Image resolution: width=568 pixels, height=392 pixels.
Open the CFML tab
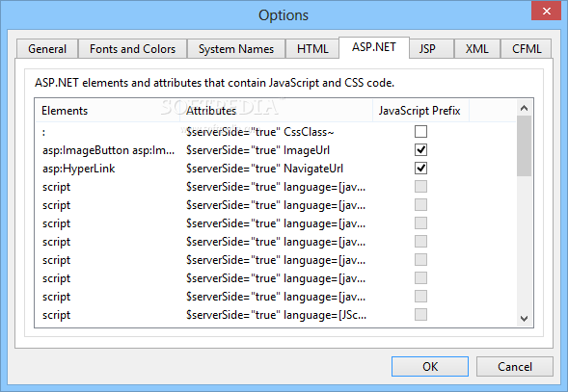pos(527,49)
